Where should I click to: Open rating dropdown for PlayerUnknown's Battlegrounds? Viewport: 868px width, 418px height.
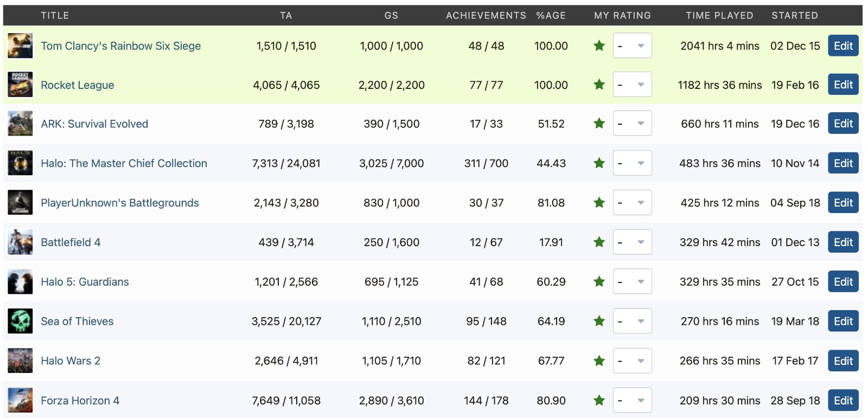[x=632, y=203]
